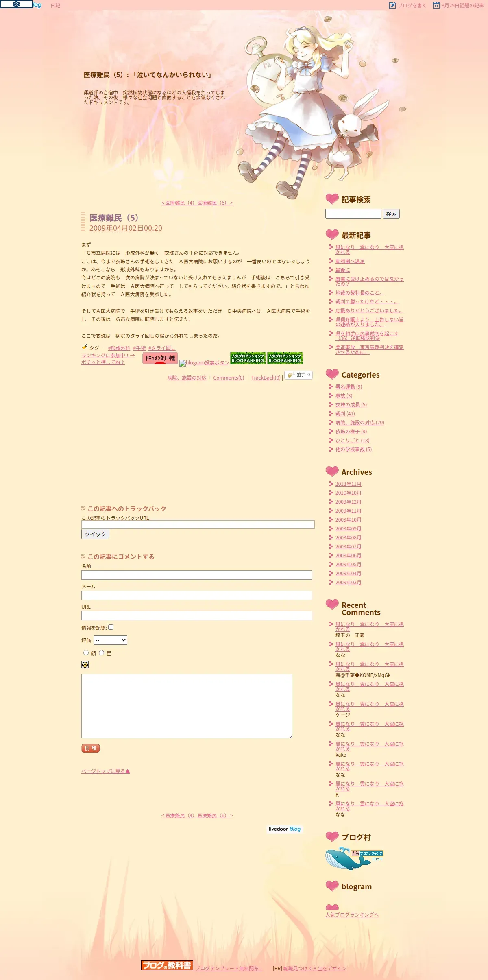Open 人気ブログランキングへ link in sidebar
The image size is (488, 980).
352,915
